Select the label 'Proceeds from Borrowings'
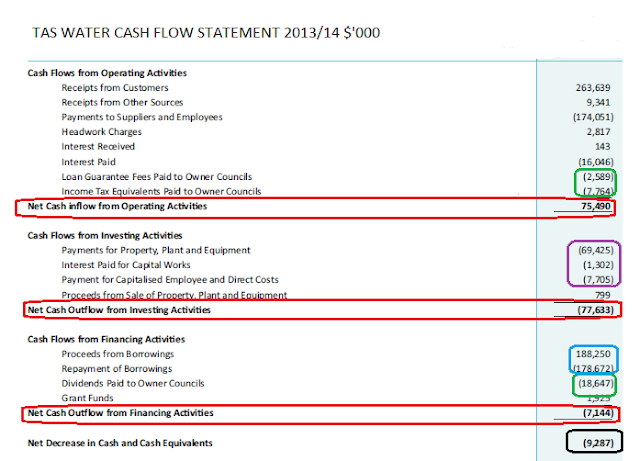Screen dimensions: 640x461 click(118, 354)
